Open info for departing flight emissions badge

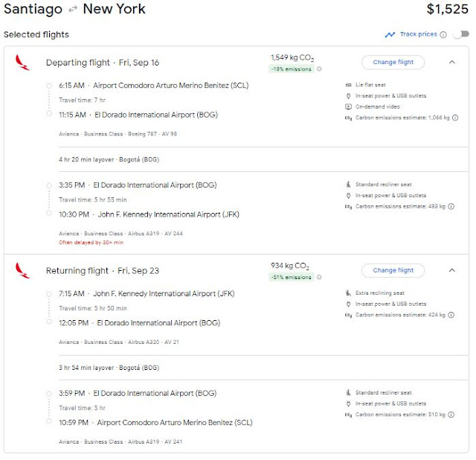click(x=319, y=69)
